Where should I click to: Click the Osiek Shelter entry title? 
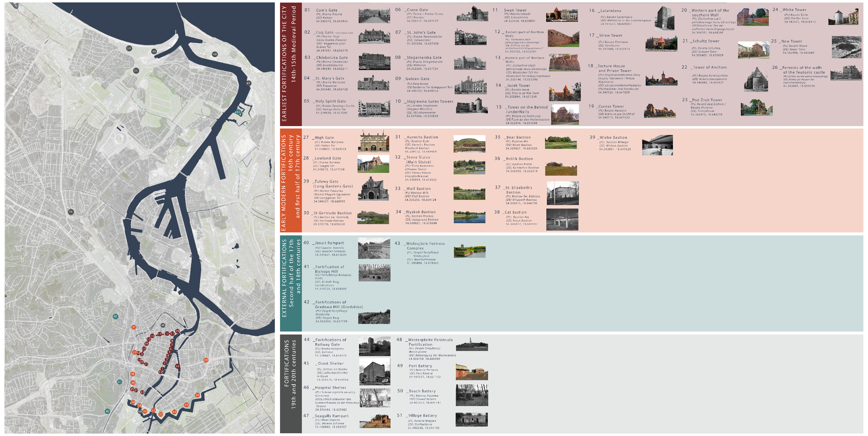point(331,364)
